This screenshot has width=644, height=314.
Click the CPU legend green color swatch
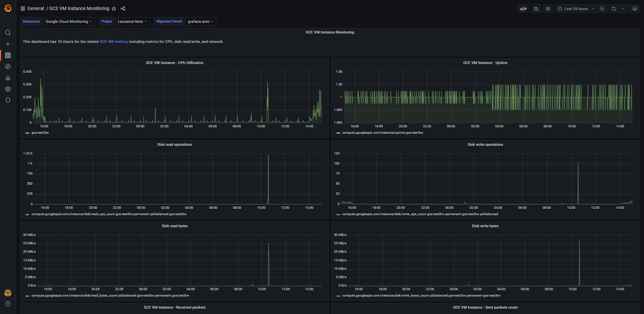[28, 133]
